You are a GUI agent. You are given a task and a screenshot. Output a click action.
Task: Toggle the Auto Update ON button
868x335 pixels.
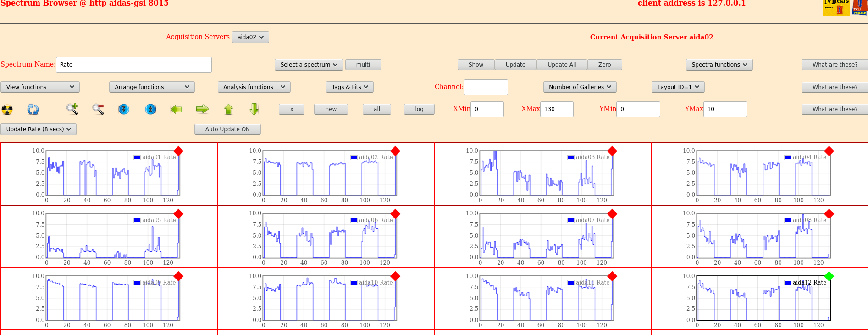coord(227,129)
